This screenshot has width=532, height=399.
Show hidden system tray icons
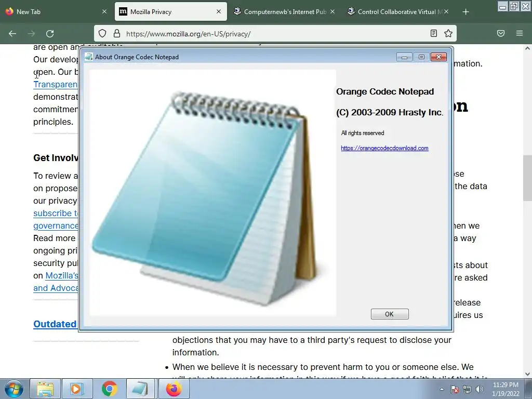pyautogui.click(x=442, y=389)
